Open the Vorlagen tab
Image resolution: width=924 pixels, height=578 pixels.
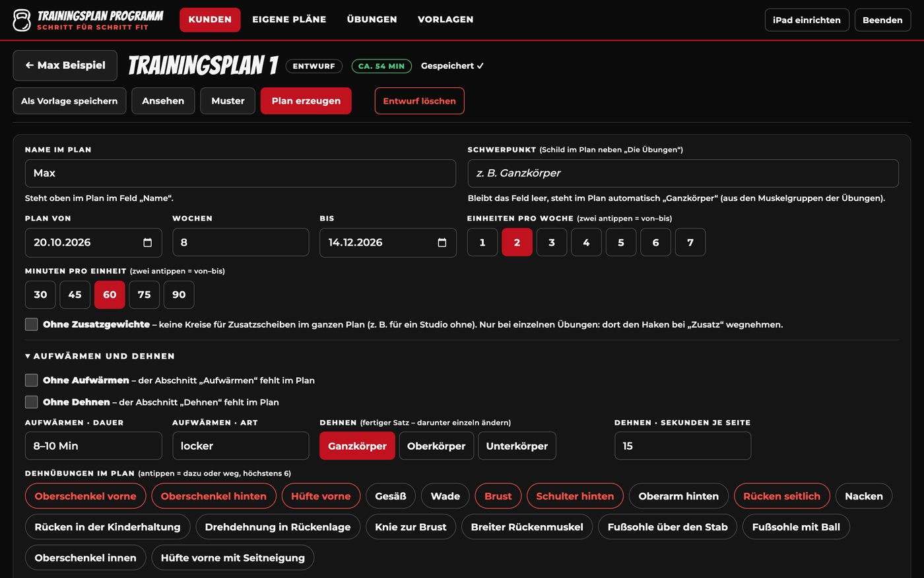[445, 20]
